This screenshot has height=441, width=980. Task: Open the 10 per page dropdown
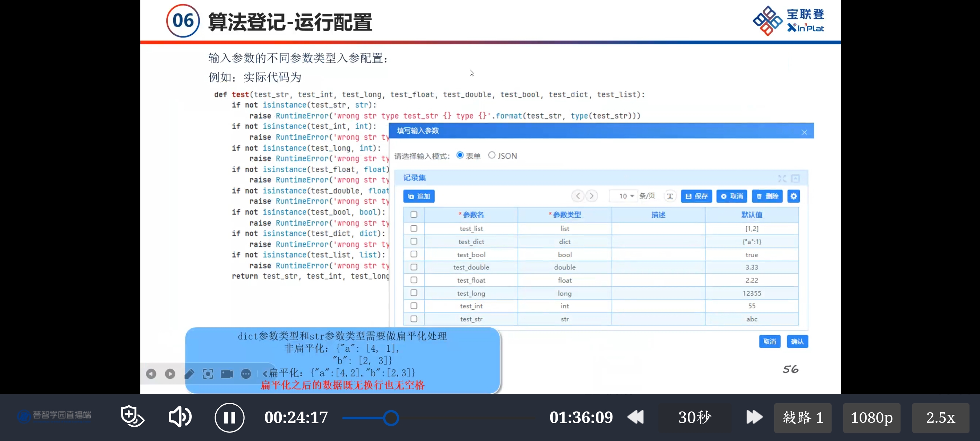click(624, 196)
